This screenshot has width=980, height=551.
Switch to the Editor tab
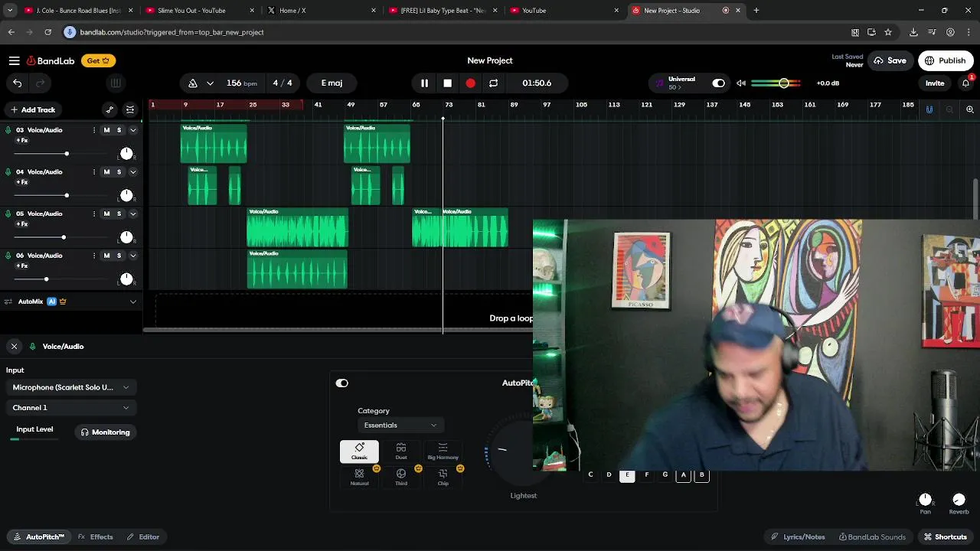coord(143,536)
